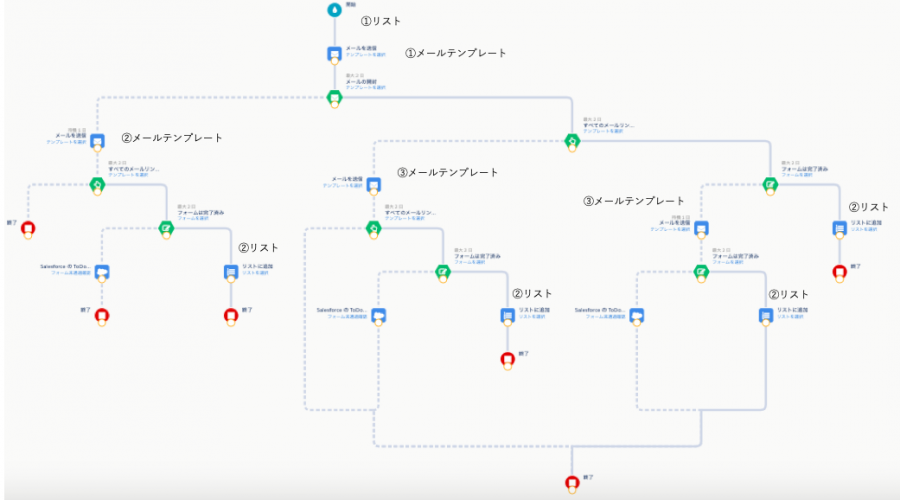Open the rightmost Salesforce の ToDo action node

[637, 315]
